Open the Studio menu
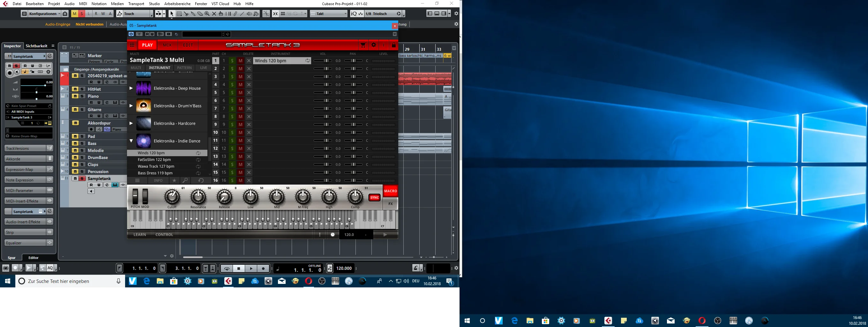Image resolution: width=868 pixels, height=327 pixels. (154, 4)
